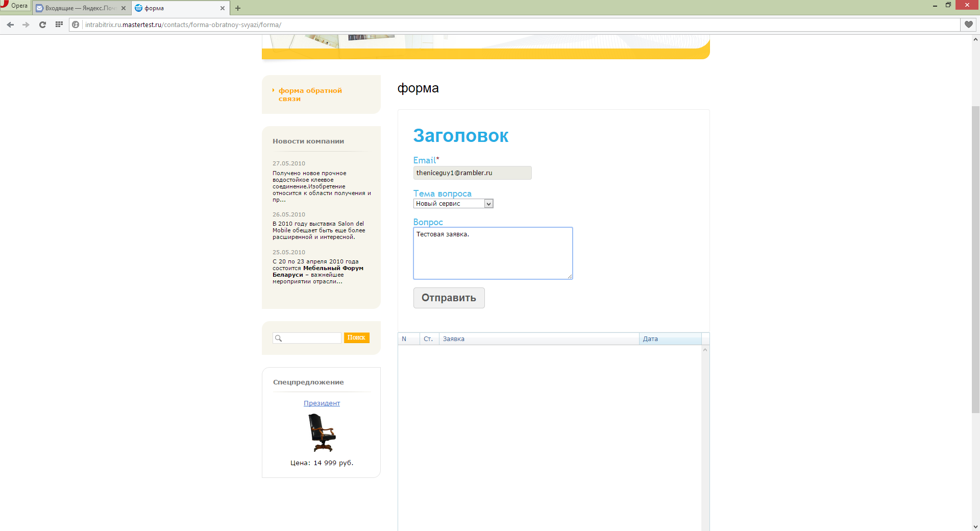Click the page scrollbar down arrow
The width and height of the screenshot is (980, 531).
(x=975, y=527)
